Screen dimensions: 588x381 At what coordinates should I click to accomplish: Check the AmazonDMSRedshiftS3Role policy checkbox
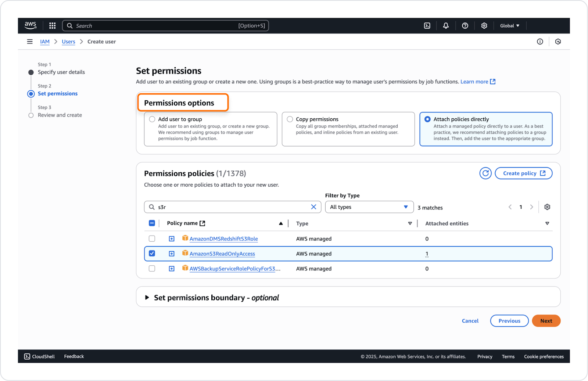click(152, 238)
